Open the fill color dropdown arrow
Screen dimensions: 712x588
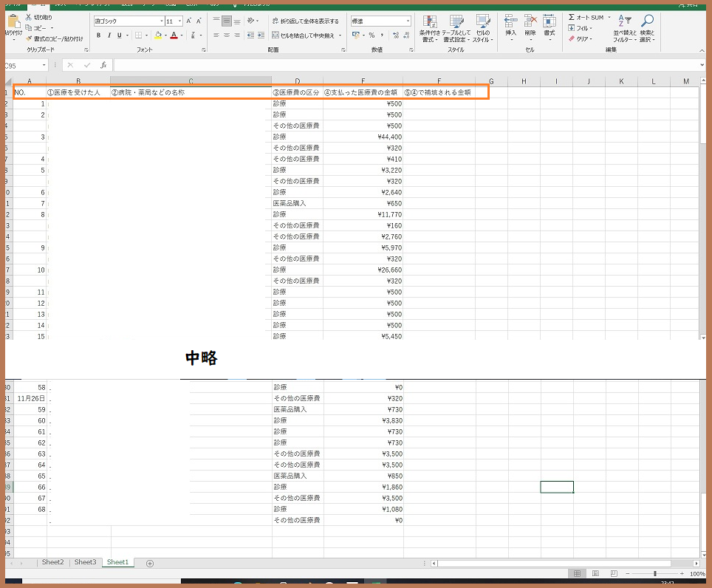pos(165,35)
